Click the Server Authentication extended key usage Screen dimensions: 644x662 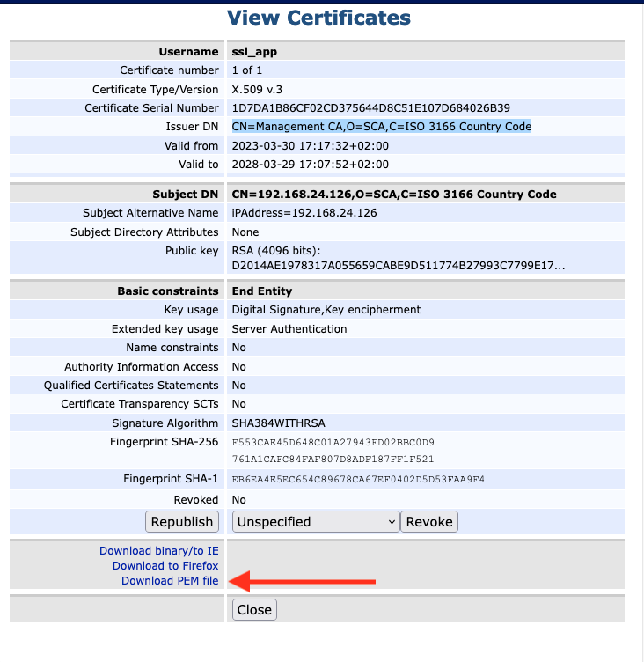tap(289, 329)
